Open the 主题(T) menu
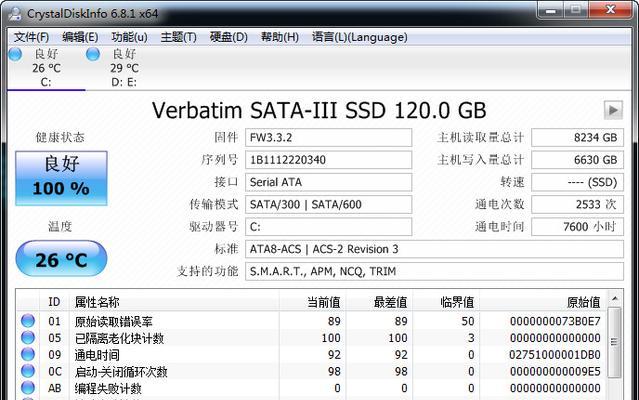The height and width of the screenshot is (400, 639). pyautogui.click(x=178, y=37)
